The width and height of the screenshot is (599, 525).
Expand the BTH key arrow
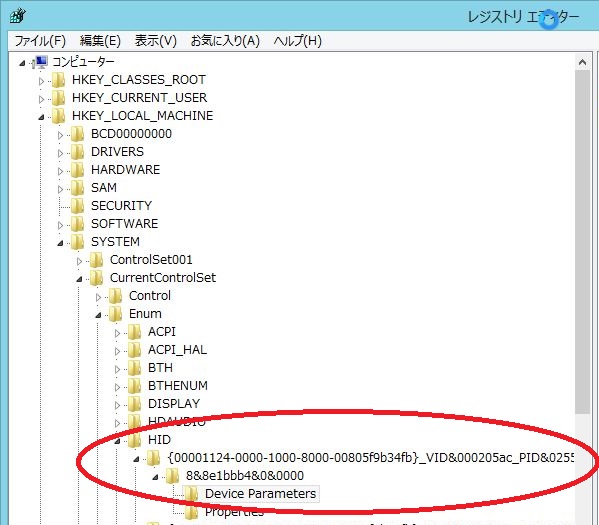(x=117, y=369)
